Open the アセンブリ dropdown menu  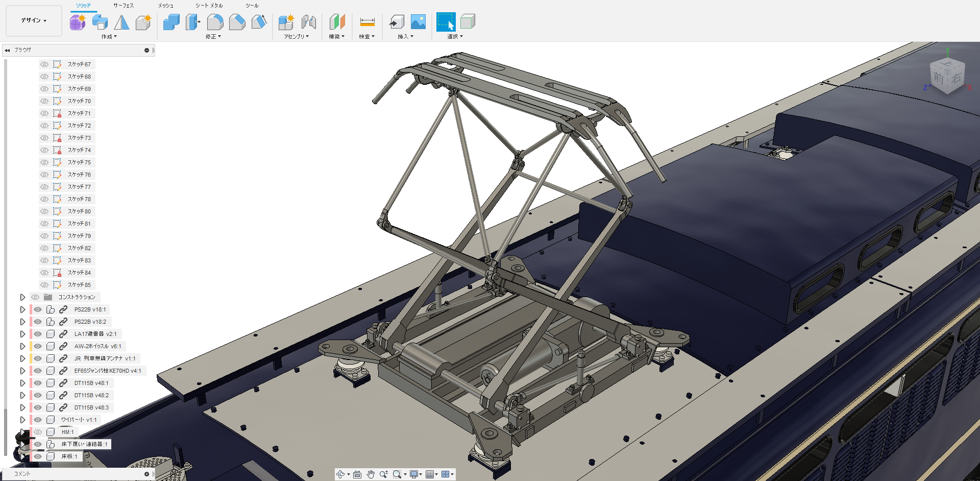[297, 37]
